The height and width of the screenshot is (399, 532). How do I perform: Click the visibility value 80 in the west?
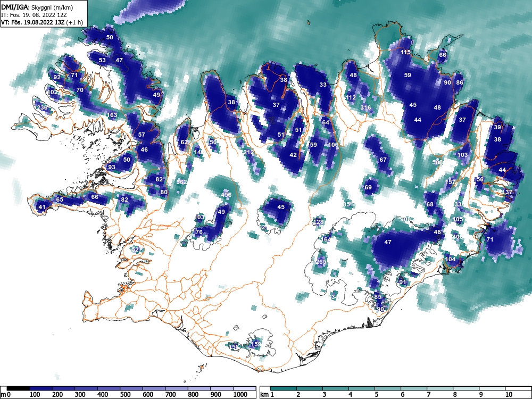tap(164, 192)
